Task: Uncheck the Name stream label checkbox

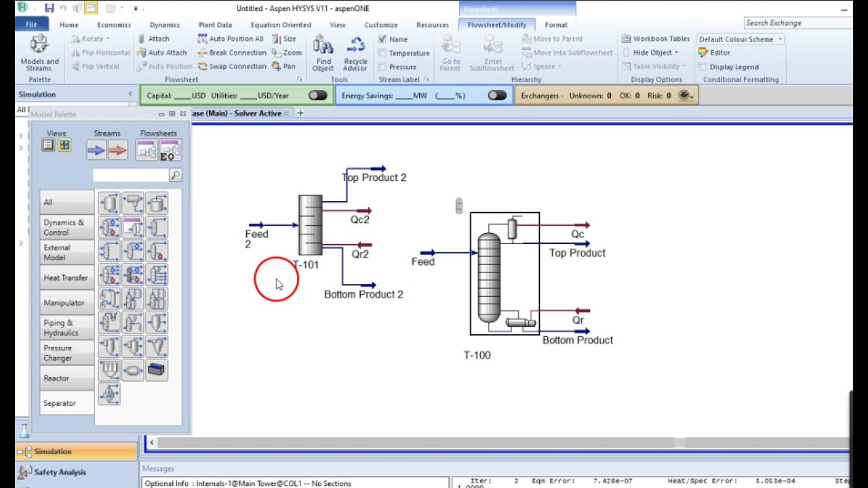Action: coord(382,39)
